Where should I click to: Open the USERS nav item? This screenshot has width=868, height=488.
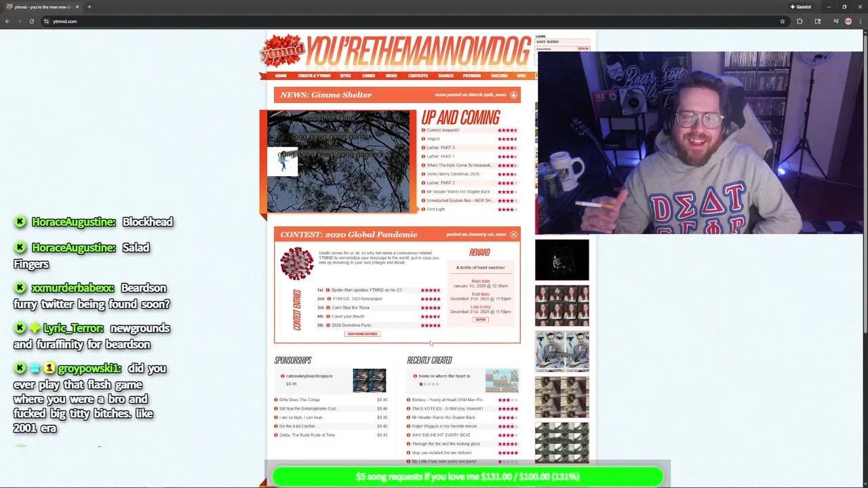pyautogui.click(x=368, y=76)
